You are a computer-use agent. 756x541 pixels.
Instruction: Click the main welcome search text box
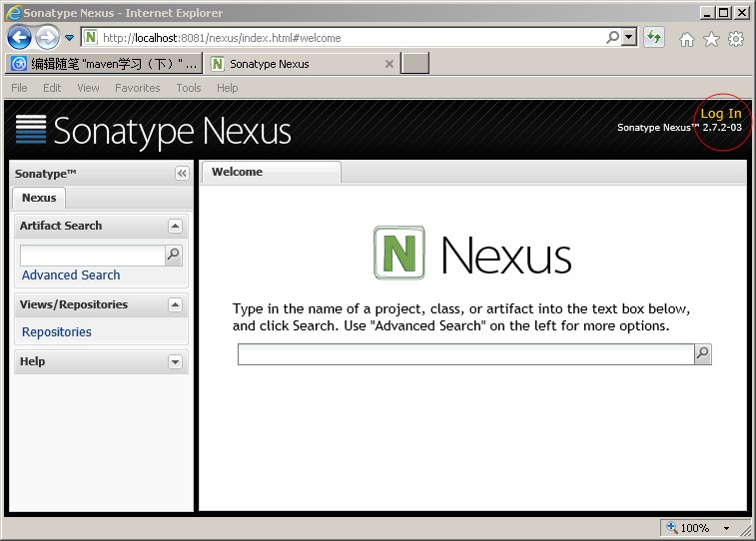465,354
